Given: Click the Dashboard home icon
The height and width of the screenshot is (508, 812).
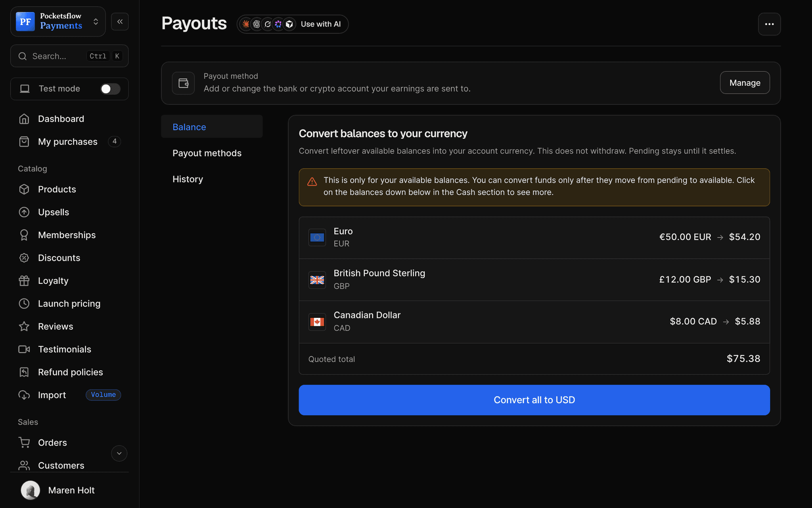Looking at the screenshot, I should [24, 119].
